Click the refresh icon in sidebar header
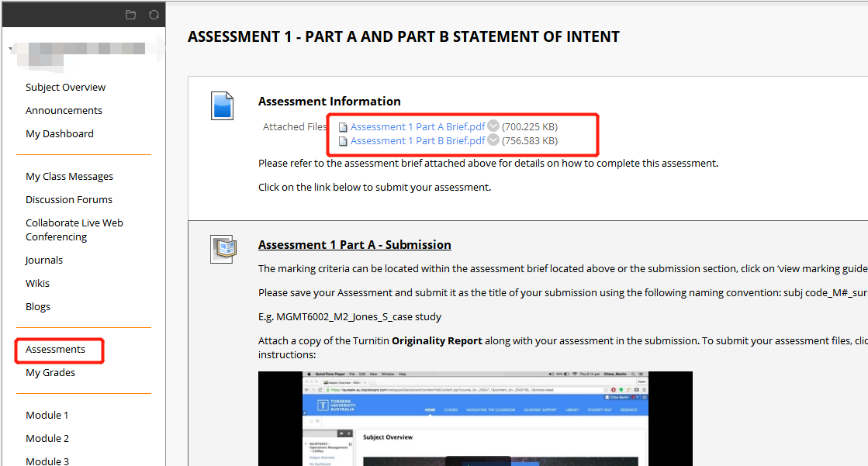 (154, 15)
